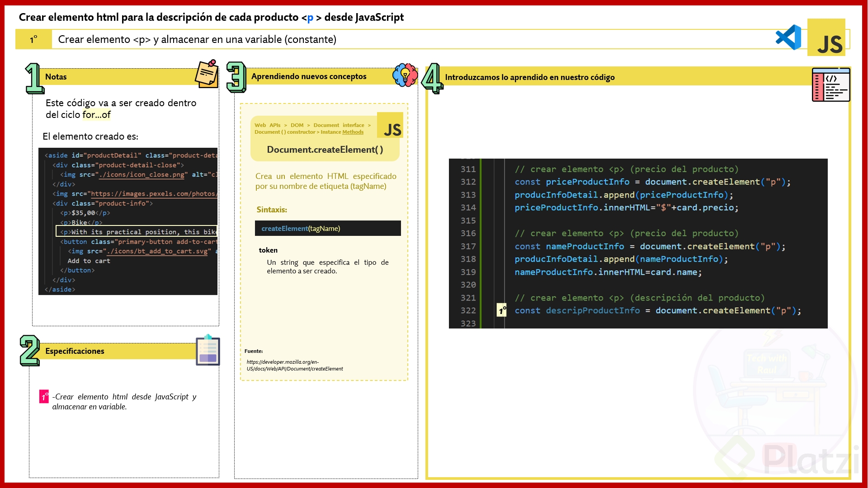
Task: Click the createElement(tagName) syntax box
Action: click(x=328, y=228)
